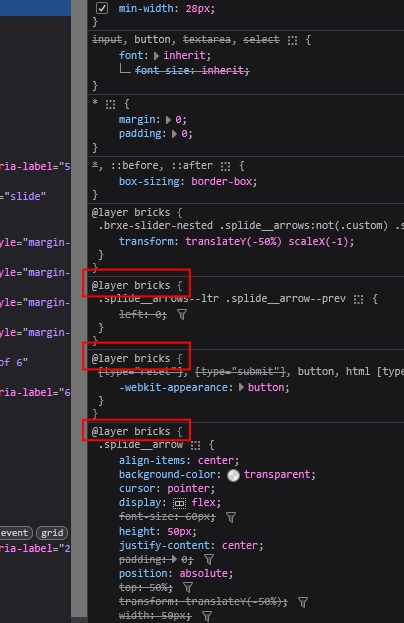Screen dimensions: 404x623
Task: Toggle the flexbox highlighter icon beside display: flex
Action: pyautogui.click(x=179, y=503)
